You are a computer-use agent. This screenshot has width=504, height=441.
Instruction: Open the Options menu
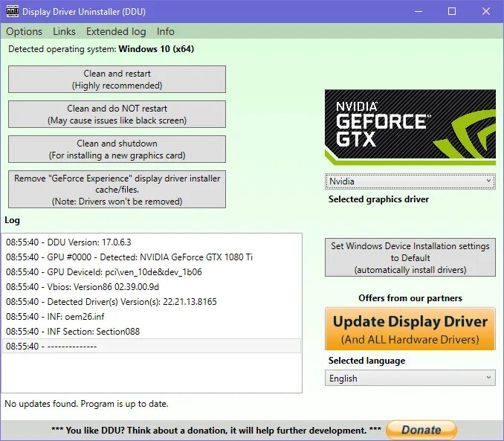pyautogui.click(x=24, y=31)
